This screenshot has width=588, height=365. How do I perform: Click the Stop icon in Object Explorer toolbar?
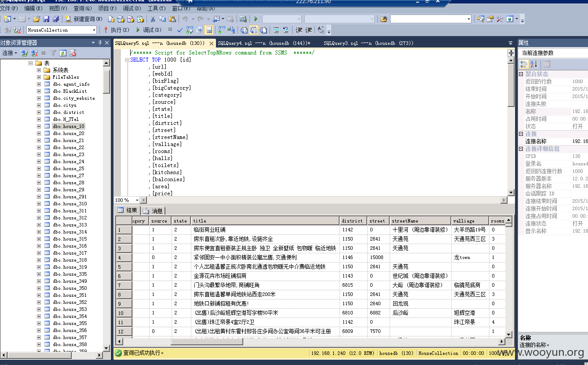pos(43,53)
